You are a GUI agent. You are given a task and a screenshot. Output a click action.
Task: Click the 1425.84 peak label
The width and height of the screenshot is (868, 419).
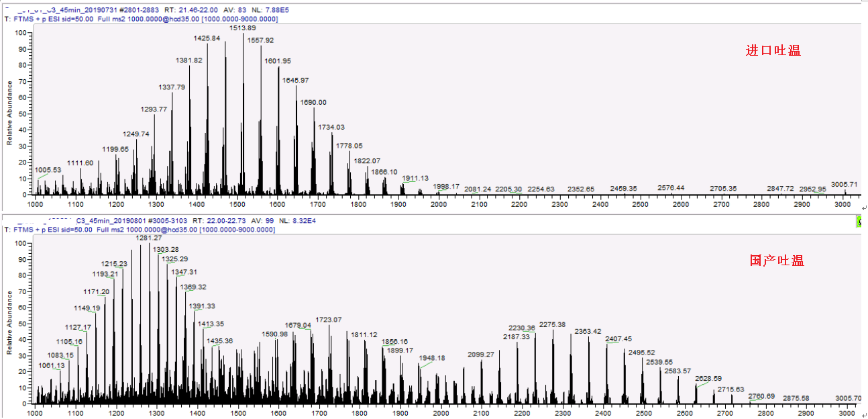coord(207,38)
